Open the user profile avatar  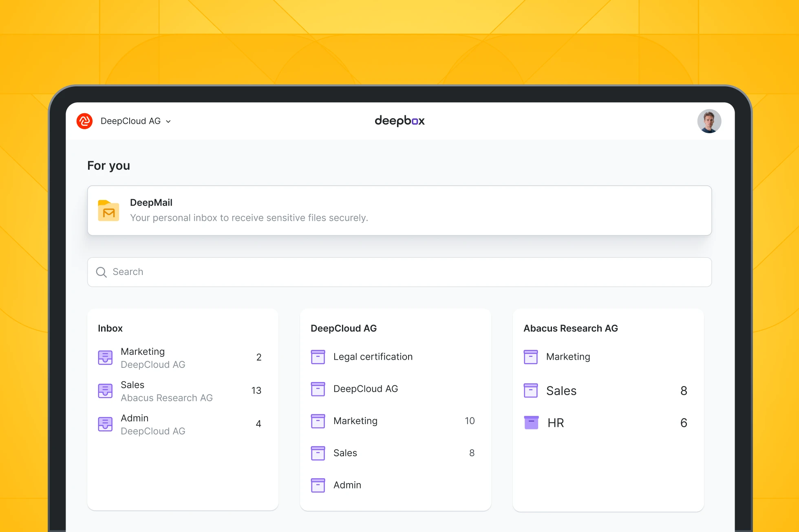click(709, 121)
